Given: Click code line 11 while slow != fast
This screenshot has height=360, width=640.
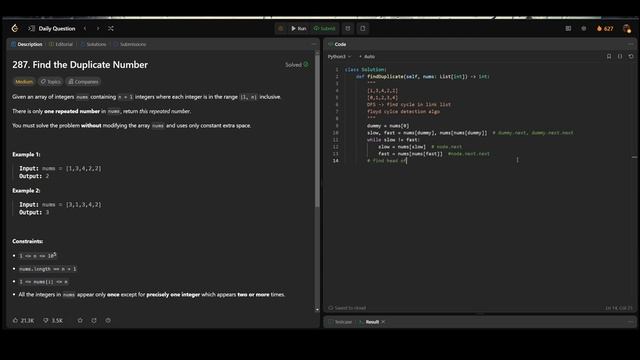Looking at the screenshot, I should [393, 140].
